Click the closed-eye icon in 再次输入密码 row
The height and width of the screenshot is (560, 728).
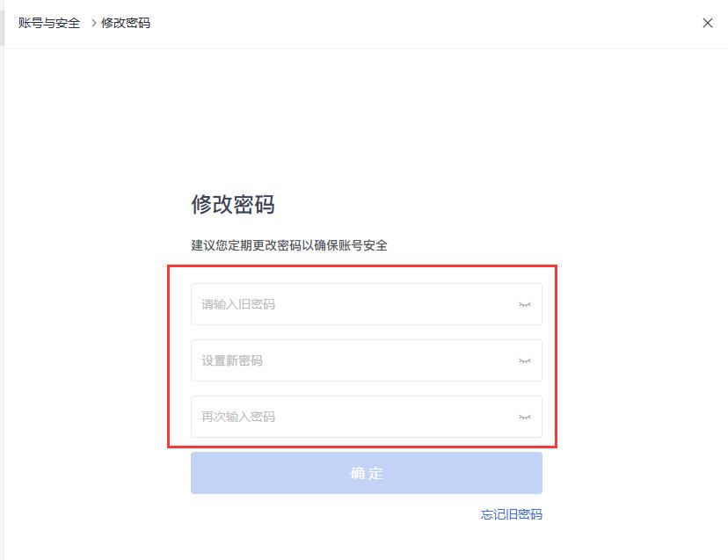tap(525, 417)
